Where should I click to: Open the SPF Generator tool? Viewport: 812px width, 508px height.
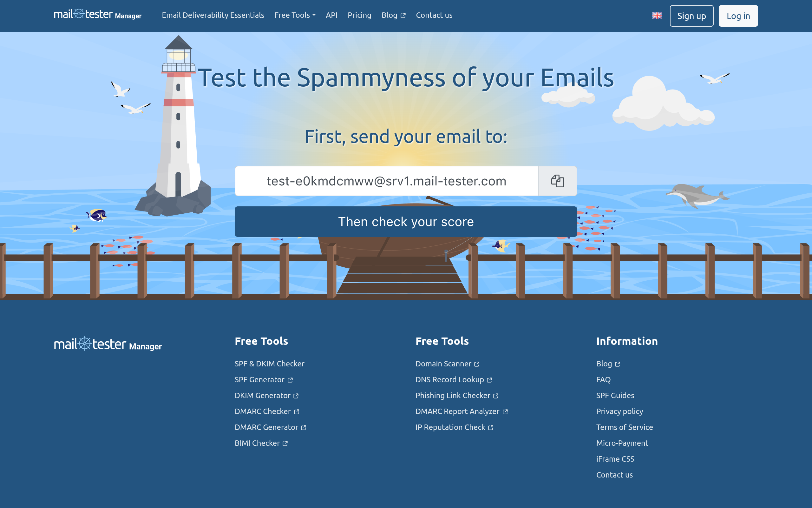click(263, 380)
